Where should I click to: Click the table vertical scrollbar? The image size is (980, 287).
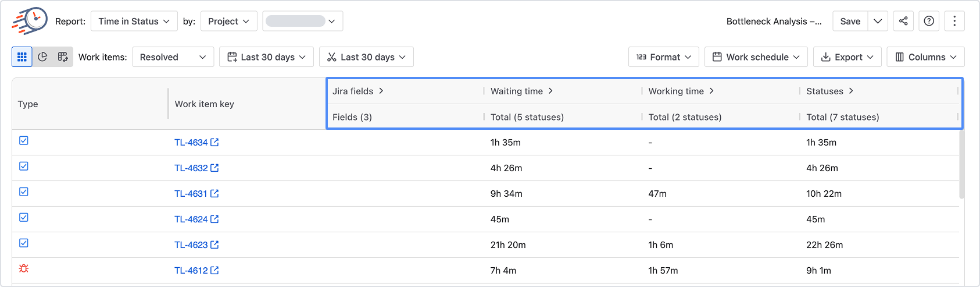pos(962,164)
